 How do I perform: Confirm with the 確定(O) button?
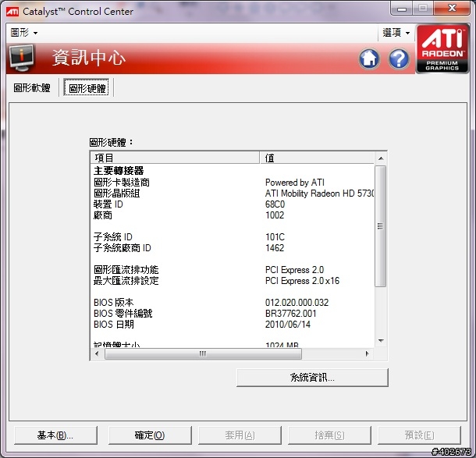[x=150, y=435]
